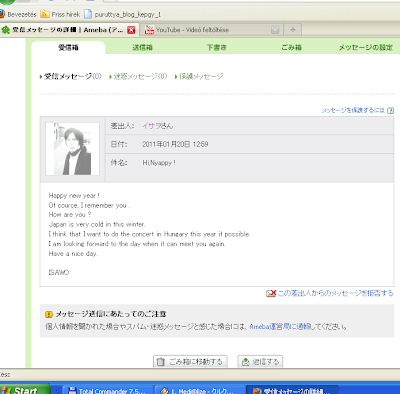The image size is (400, 394).
Task: Open 受信メッセージ(0) received messages link
Action: point(73,76)
